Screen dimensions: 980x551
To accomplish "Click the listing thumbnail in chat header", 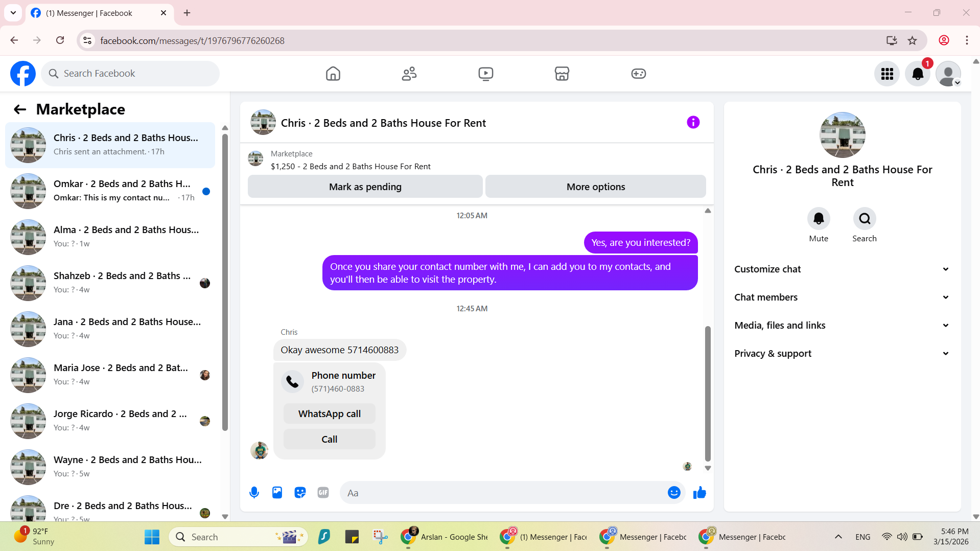I will 263,122.
